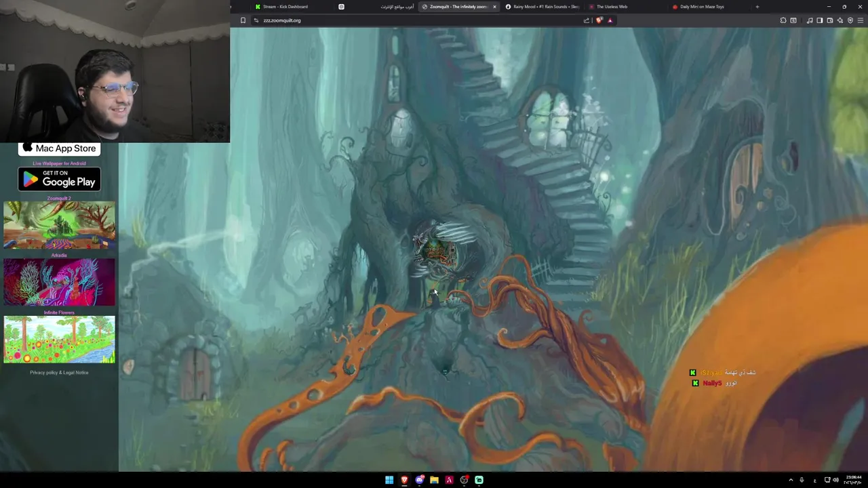Open the Get it on Google Play badge

click(59, 180)
